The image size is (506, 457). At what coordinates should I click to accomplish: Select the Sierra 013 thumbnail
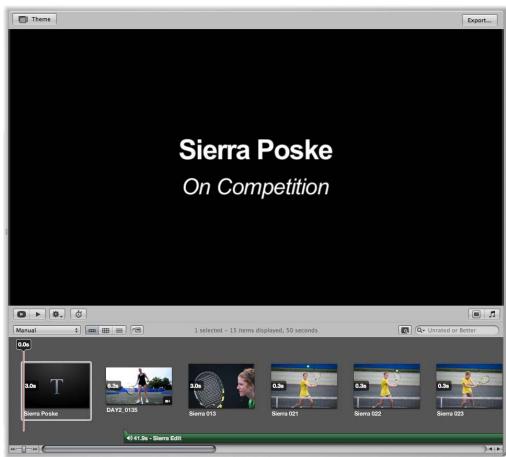pos(222,386)
